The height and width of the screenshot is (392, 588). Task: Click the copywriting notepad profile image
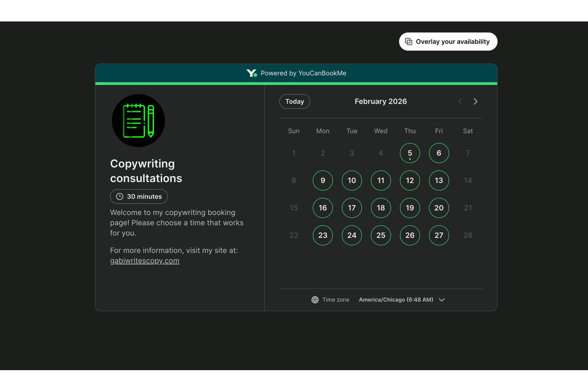[x=138, y=121]
